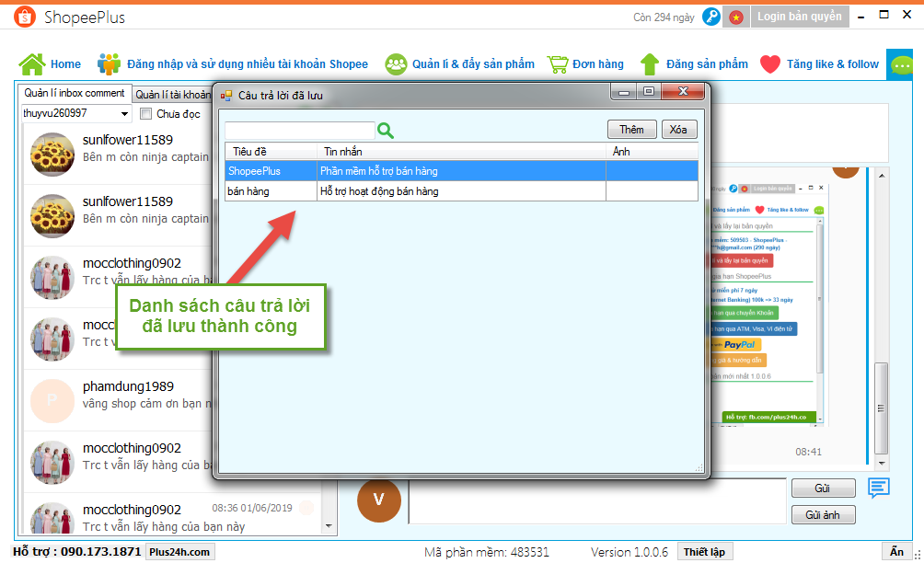Screen dimensions: 924x563
Task: Click the saved reply search field
Action: 300,131
